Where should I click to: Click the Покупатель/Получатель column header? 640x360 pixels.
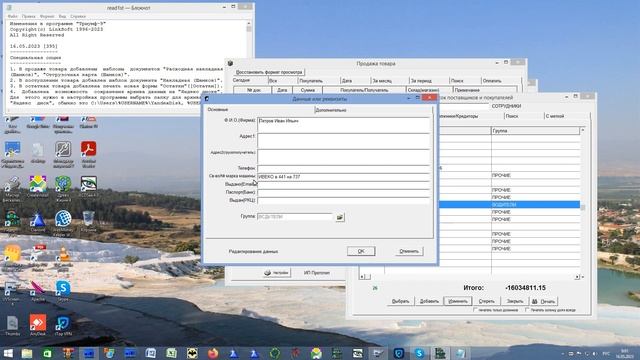point(364,90)
